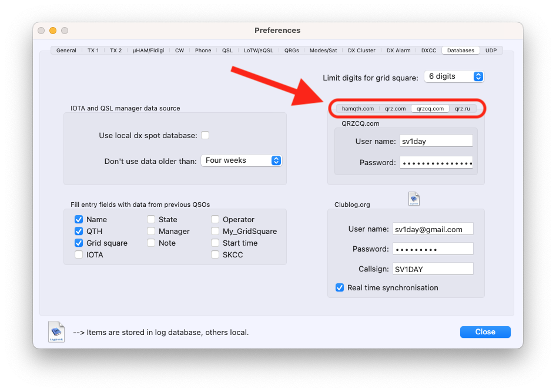
Task: Go to the General preferences tab
Action: tap(66, 51)
